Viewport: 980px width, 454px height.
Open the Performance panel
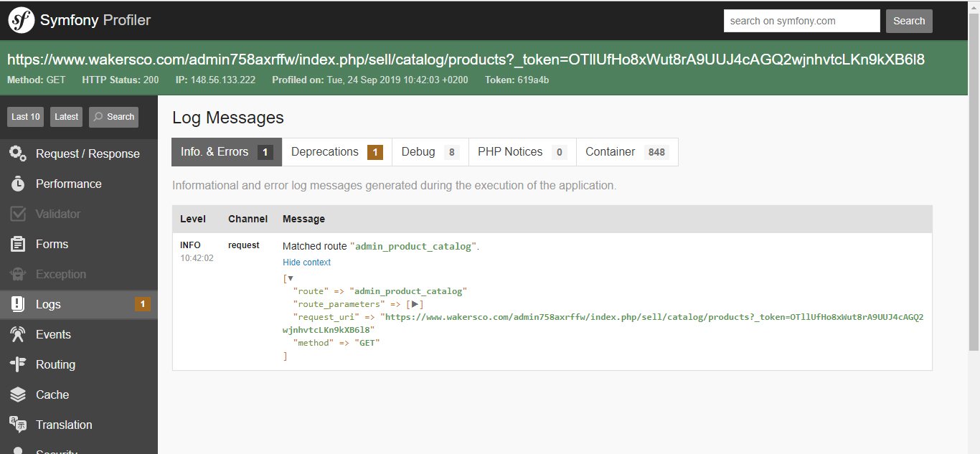click(79, 184)
